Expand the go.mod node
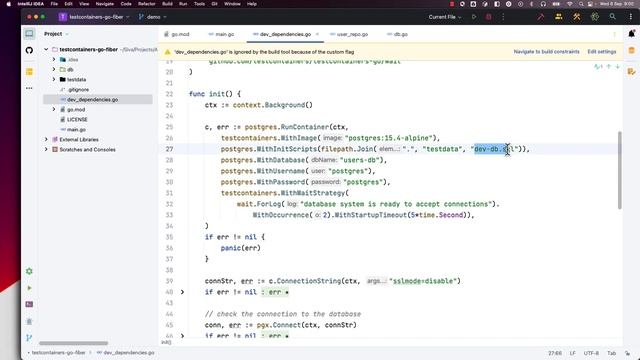 (54, 110)
